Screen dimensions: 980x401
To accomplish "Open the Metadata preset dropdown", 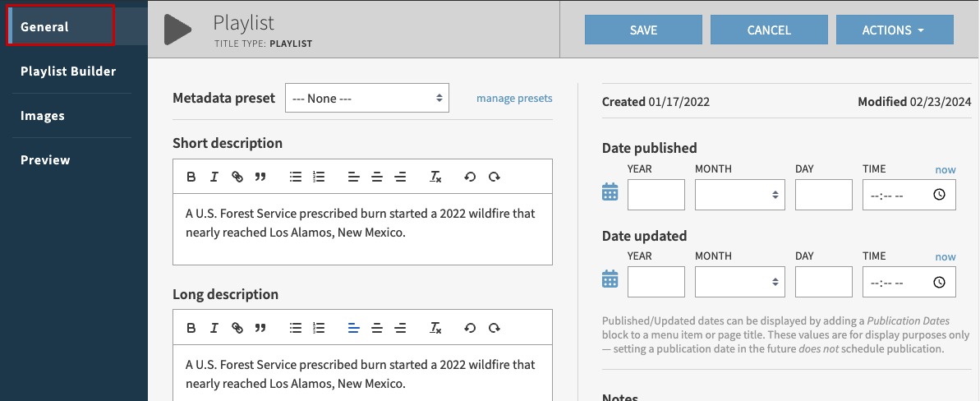I will pos(366,98).
